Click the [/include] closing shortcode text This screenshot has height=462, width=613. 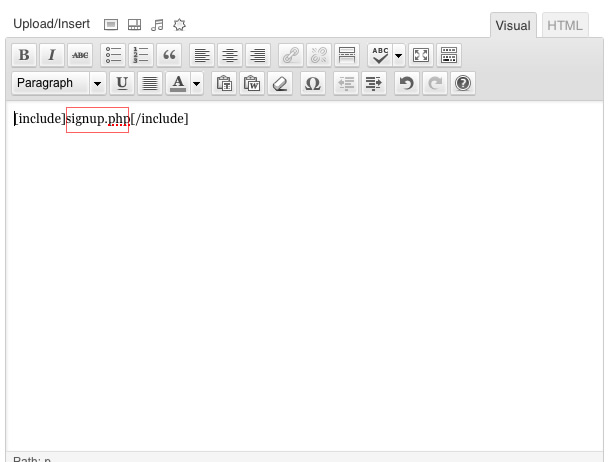[160, 118]
